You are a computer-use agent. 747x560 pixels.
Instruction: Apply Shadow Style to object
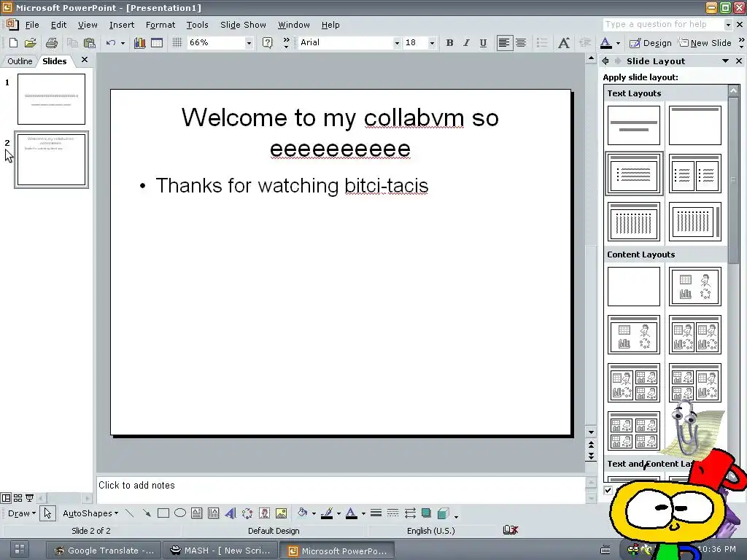tap(426, 513)
